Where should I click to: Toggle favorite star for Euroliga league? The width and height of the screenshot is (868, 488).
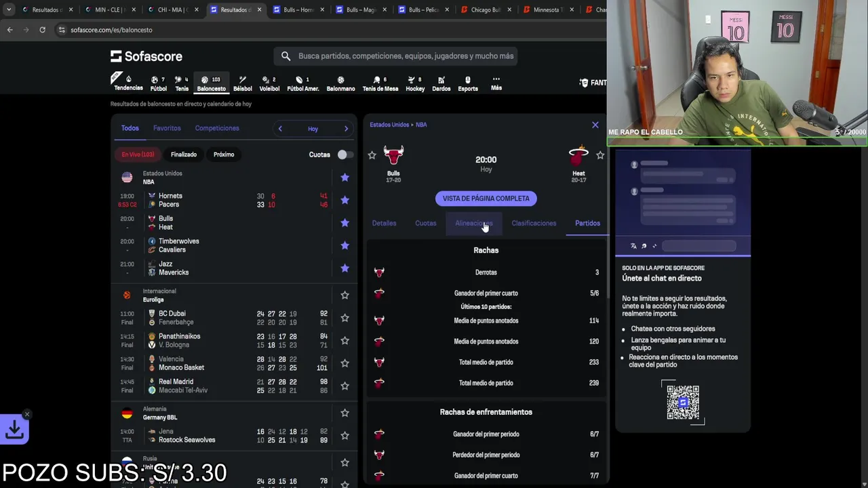click(x=344, y=296)
